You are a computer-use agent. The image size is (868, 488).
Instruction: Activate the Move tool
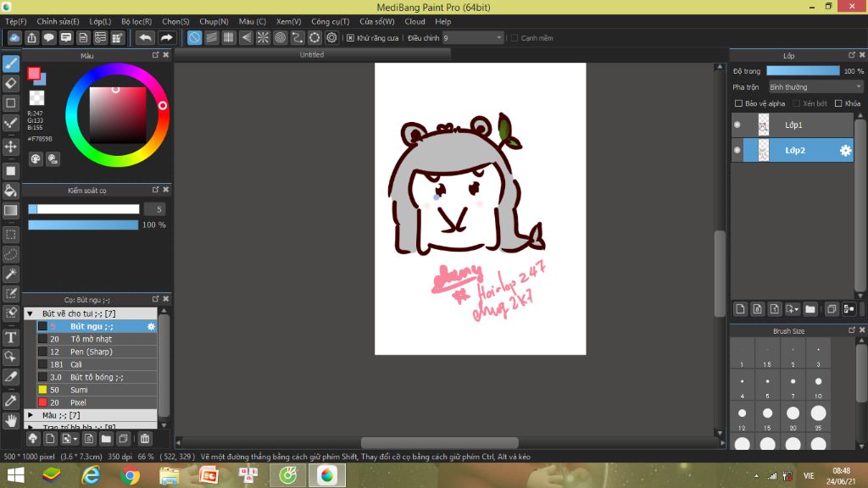(x=10, y=147)
